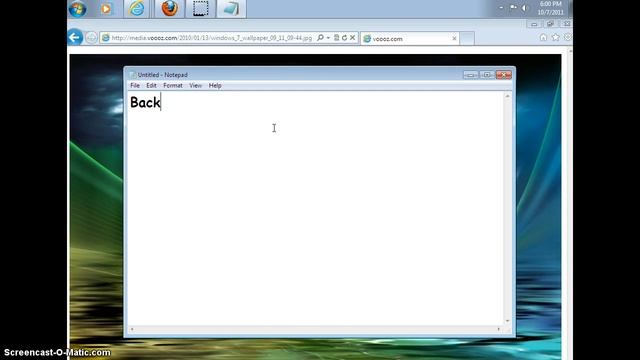Open a new browser tab
This screenshot has width=640, height=360.
tap(467, 38)
